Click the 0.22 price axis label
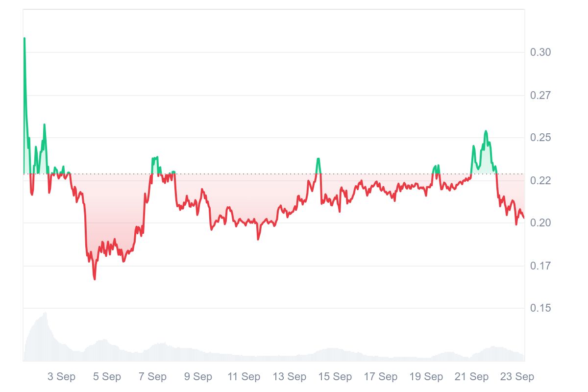Image resolution: width=588 pixels, height=392 pixels. coord(540,181)
